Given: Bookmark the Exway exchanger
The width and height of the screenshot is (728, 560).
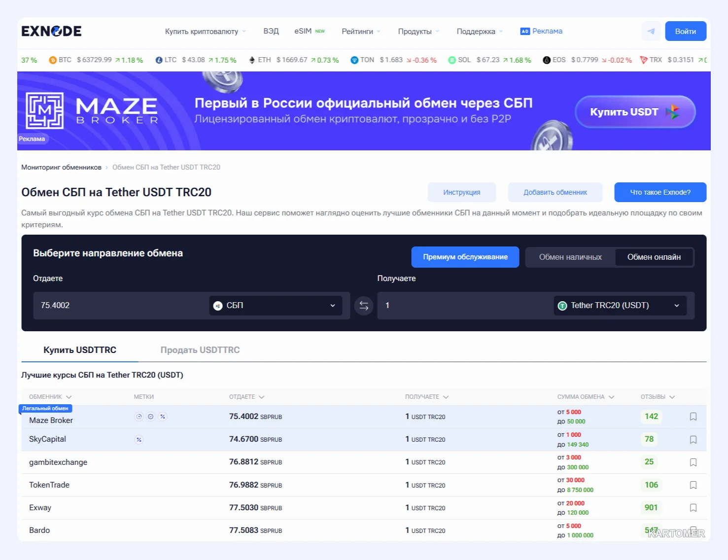Looking at the screenshot, I should pos(693,508).
